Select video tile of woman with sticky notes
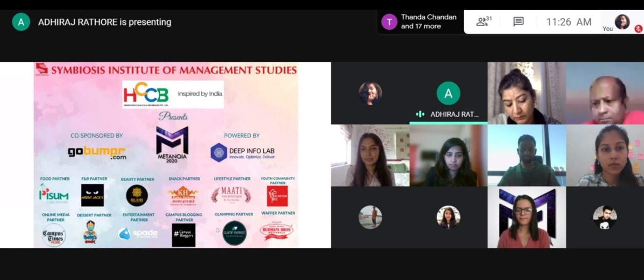Viewport: 644px width, 280px height. pos(605,155)
